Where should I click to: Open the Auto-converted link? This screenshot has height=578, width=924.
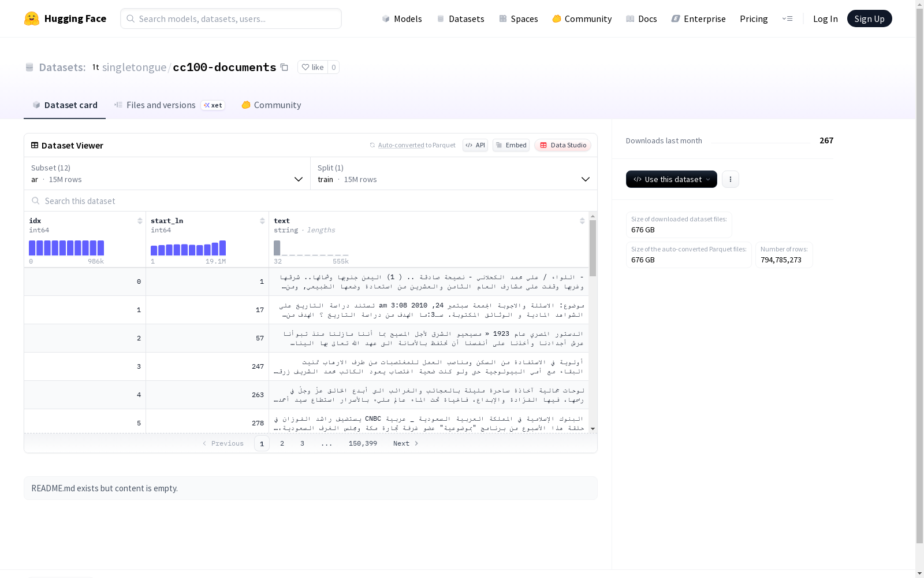(401, 145)
